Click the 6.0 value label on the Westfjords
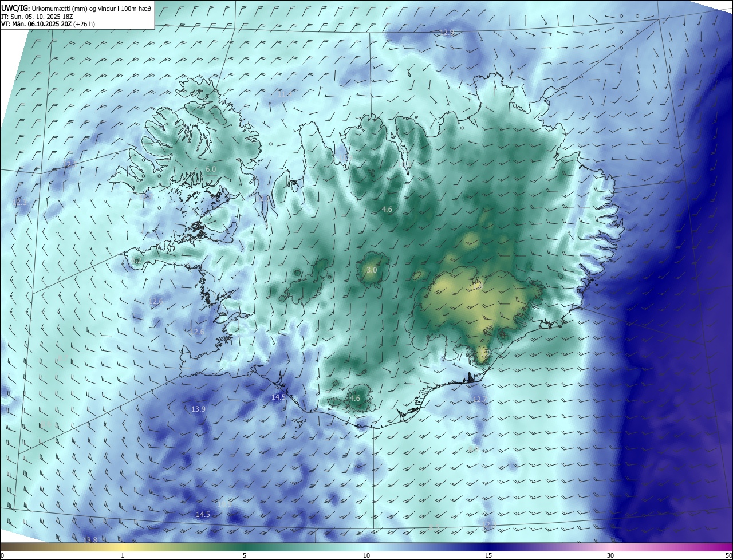Image resolution: width=733 pixels, height=560 pixels. (x=211, y=169)
